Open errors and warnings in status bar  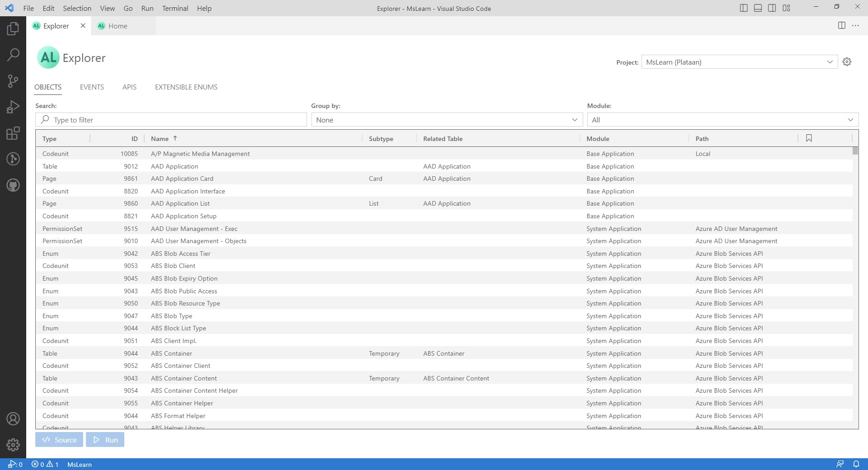(45, 464)
